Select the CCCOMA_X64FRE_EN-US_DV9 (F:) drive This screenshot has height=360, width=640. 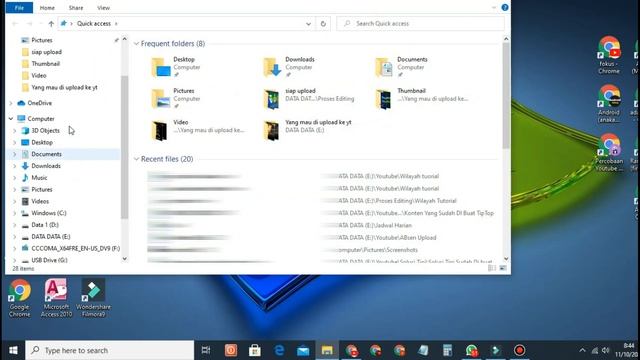click(x=75, y=248)
